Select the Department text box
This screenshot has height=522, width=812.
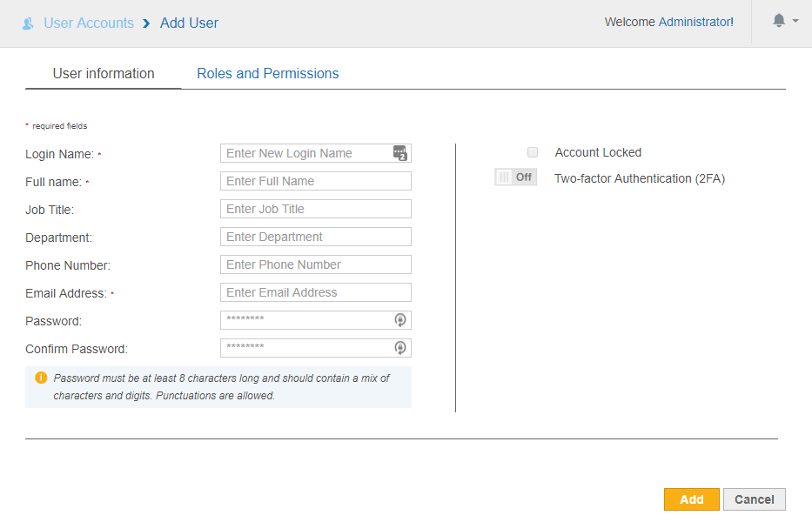click(315, 237)
